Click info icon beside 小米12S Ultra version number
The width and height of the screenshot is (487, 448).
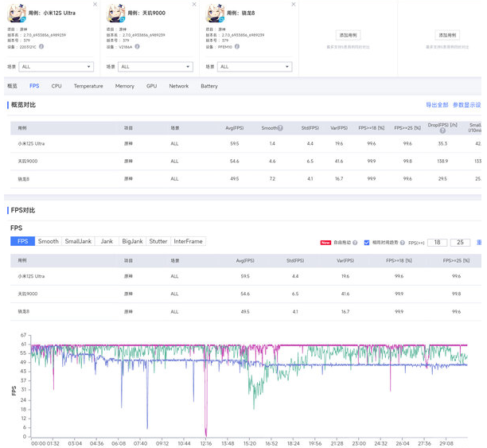[41, 46]
